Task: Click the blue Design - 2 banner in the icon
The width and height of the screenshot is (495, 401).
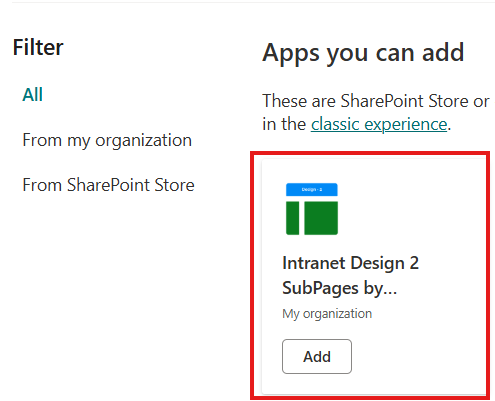Action: click(312, 189)
